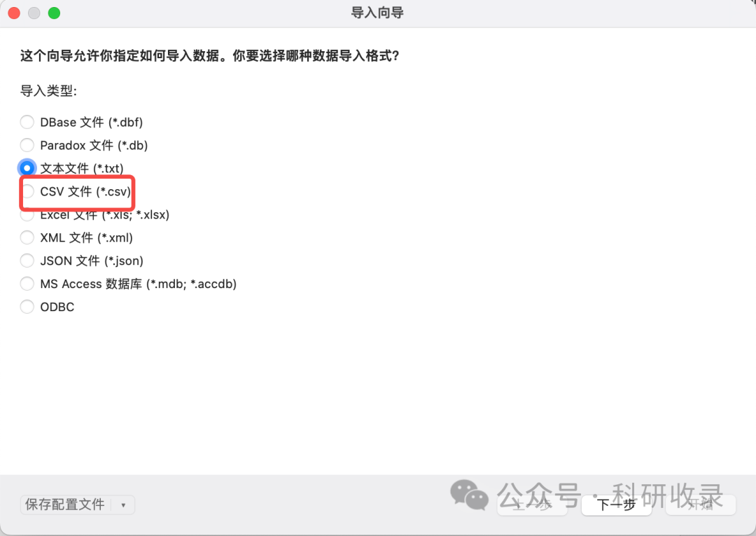Viewport: 756px width, 536px height.
Task: Select the JSON 文件 (*.json) radio button
Action: click(x=27, y=261)
